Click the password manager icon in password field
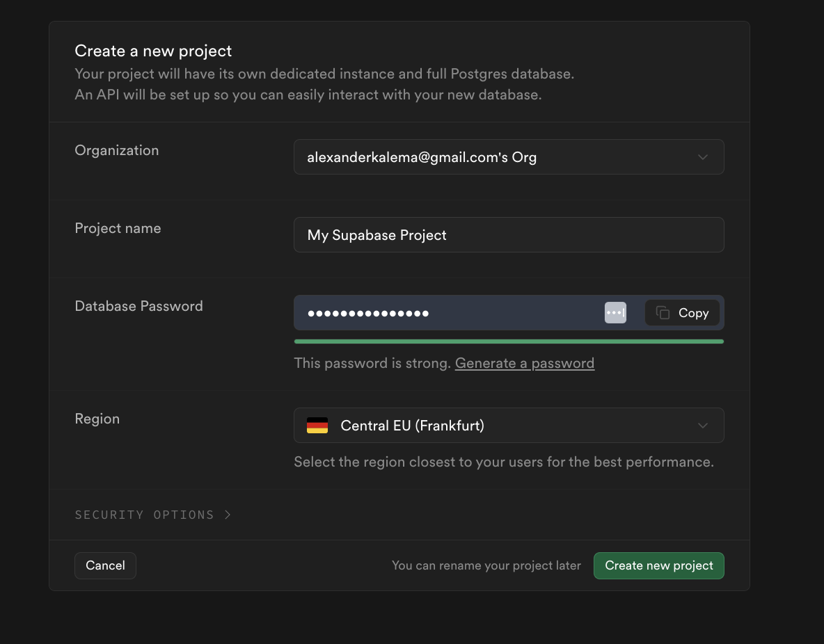 (615, 313)
